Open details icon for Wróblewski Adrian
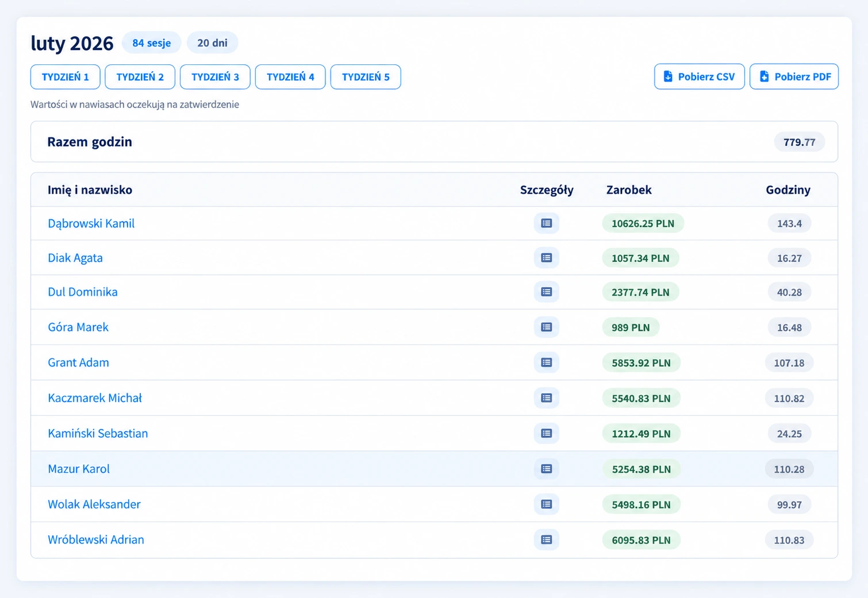Image resolution: width=868 pixels, height=598 pixels. 546,540
